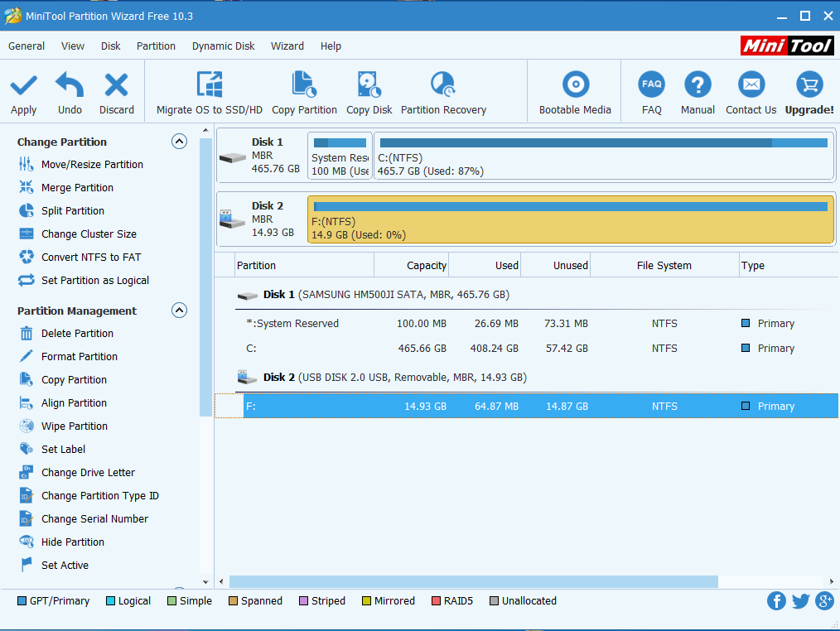Viewport: 840px width, 631px height.
Task: Click the Undo arrow icon
Action: click(70, 84)
